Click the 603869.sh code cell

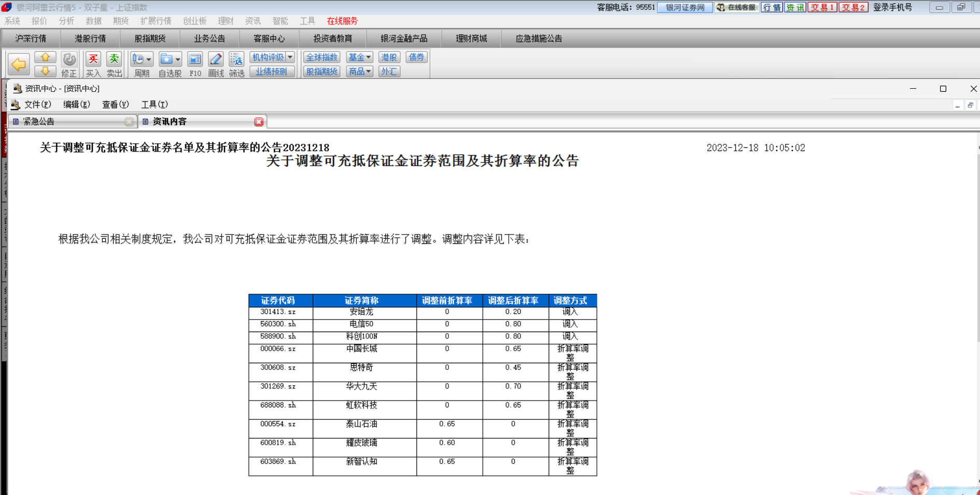pos(281,466)
